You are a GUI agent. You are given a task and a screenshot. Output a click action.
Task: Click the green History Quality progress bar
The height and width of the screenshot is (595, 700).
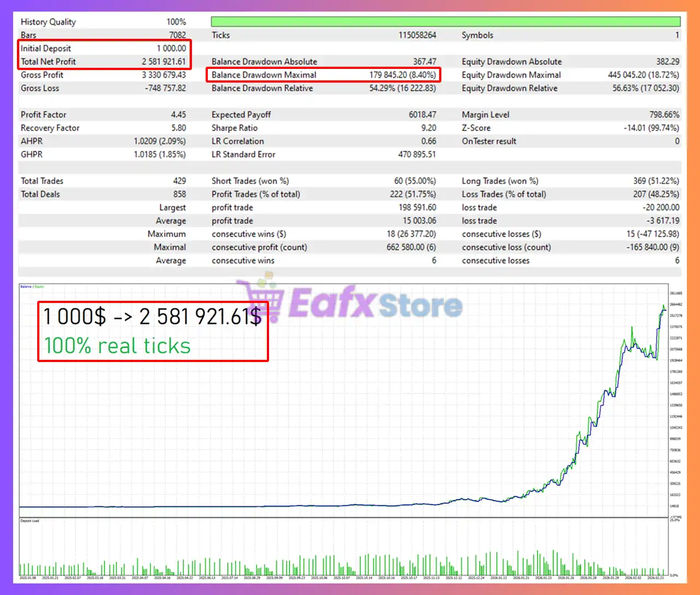tap(444, 21)
